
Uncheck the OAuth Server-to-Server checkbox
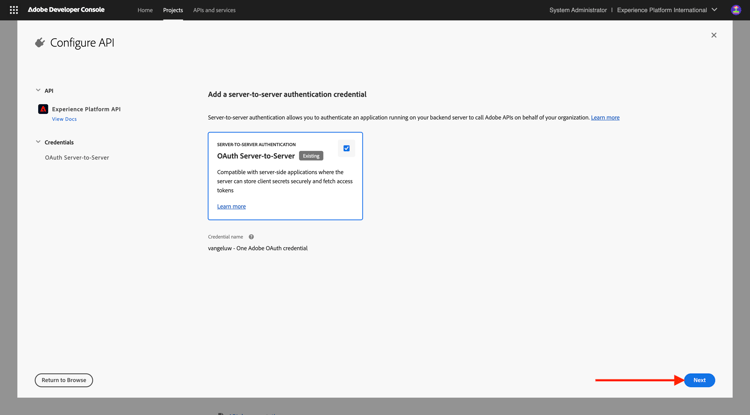[x=346, y=148]
